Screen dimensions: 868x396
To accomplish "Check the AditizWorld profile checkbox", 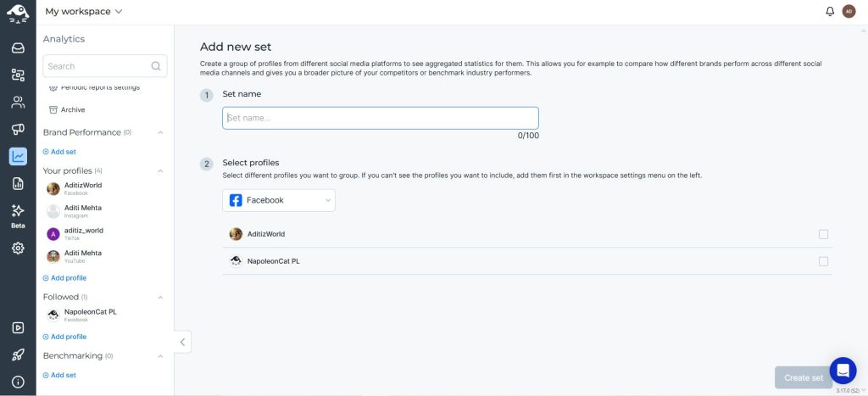I will coord(823,234).
